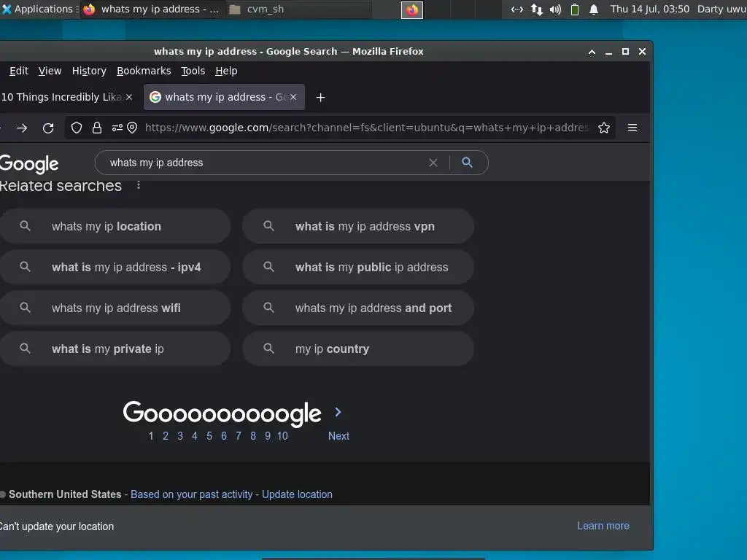The width and height of the screenshot is (747, 560).
Task: Select the 'whats my ip address' tab
Action: coord(224,97)
